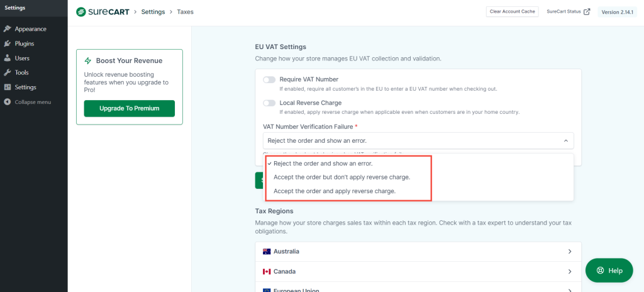The height and width of the screenshot is (292, 644).
Task: Click the Canada flag icon
Action: coord(267,272)
